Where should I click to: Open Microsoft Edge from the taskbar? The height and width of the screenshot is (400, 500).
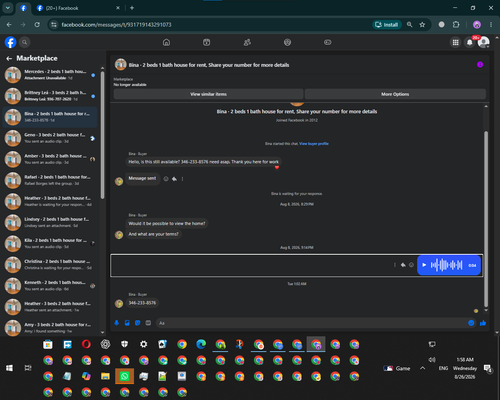[201, 344]
